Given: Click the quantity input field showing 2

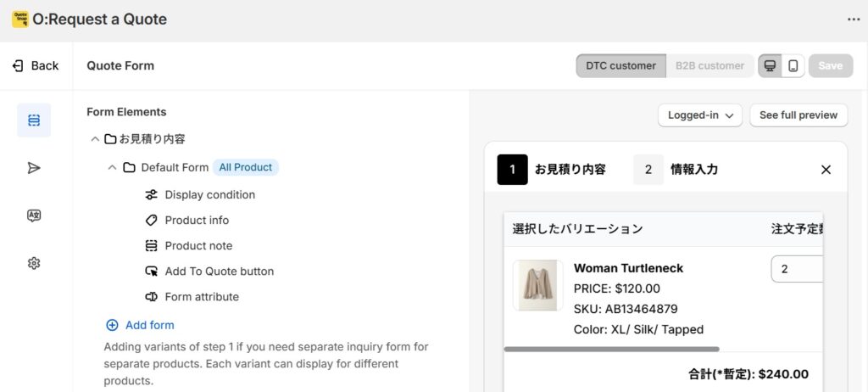Looking at the screenshot, I should [797, 269].
